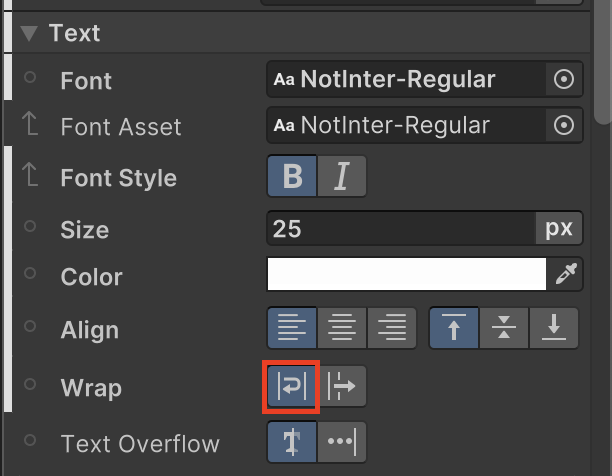
Task: Select right horizontal text alignment
Action: click(392, 329)
